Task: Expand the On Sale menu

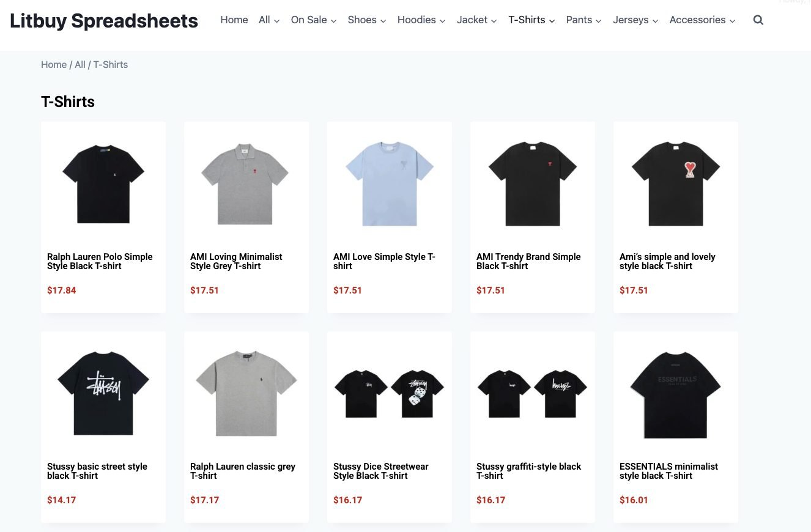Action: (x=314, y=20)
